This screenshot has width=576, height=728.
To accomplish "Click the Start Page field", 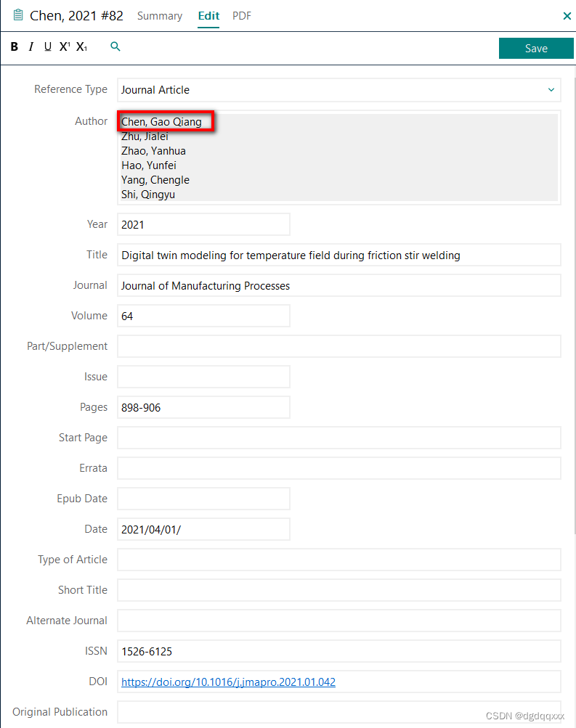I will tap(338, 438).
